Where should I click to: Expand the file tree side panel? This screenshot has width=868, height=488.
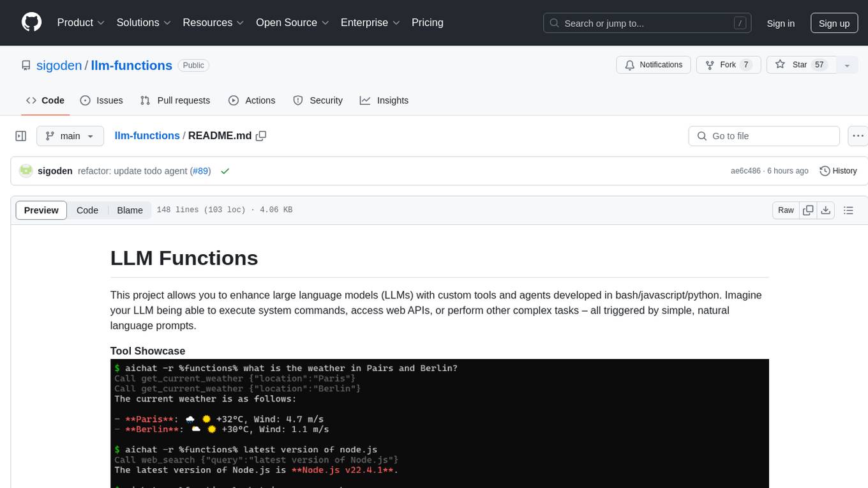[21, 136]
